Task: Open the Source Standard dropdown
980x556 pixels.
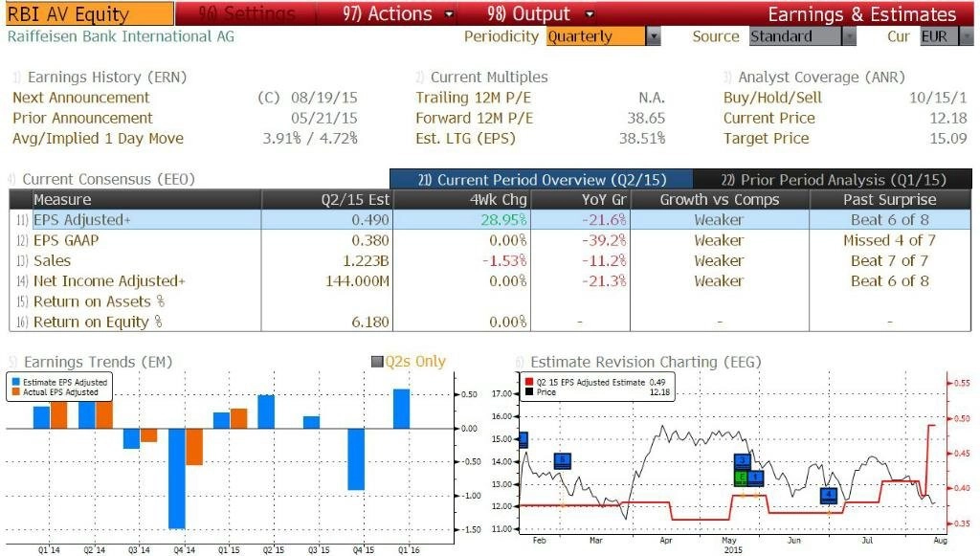Action: (x=803, y=36)
